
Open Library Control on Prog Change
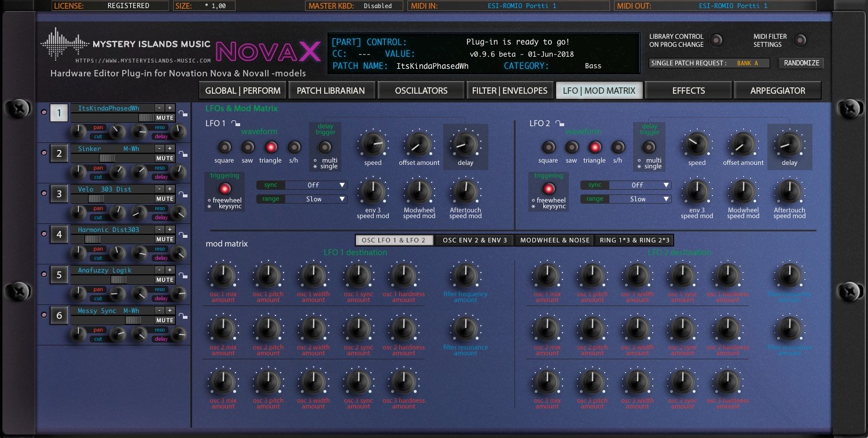coord(716,41)
